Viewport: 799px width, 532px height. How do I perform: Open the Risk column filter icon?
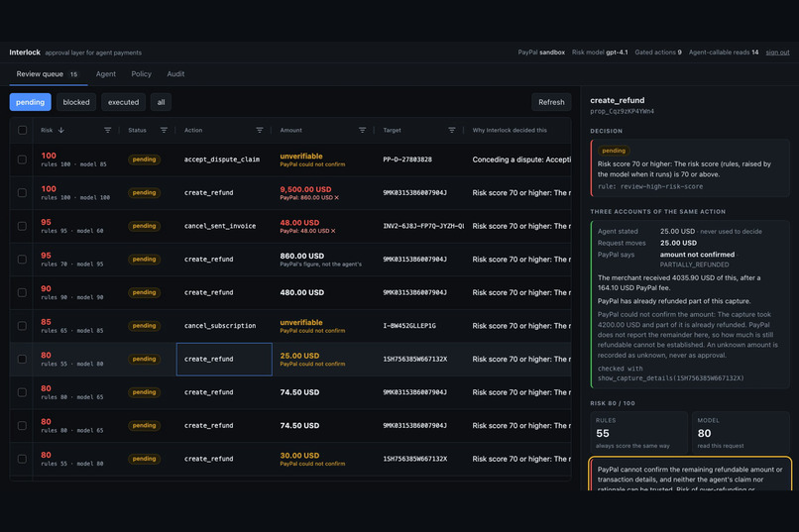(107, 131)
